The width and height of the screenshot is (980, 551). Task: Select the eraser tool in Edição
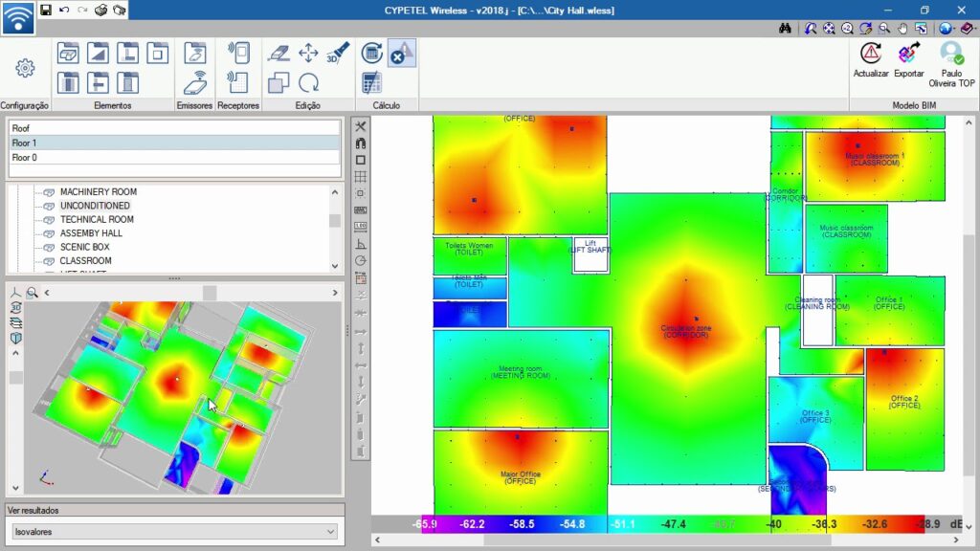(x=278, y=53)
